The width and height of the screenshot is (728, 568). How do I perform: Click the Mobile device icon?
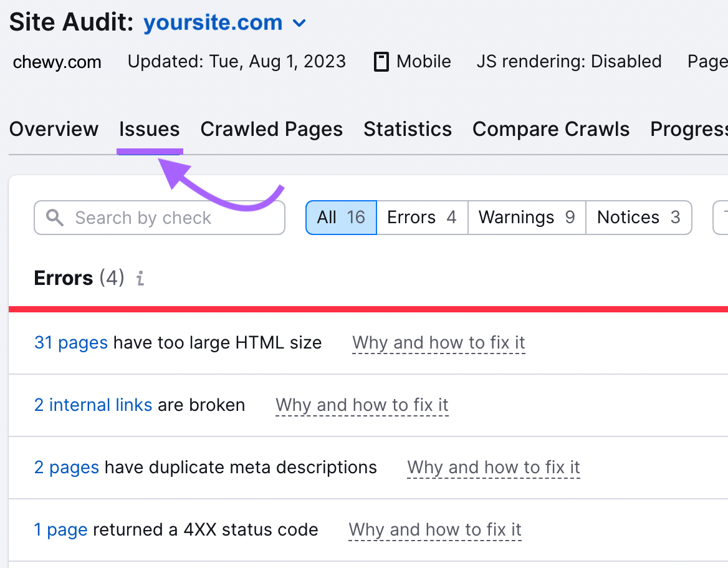coord(380,61)
